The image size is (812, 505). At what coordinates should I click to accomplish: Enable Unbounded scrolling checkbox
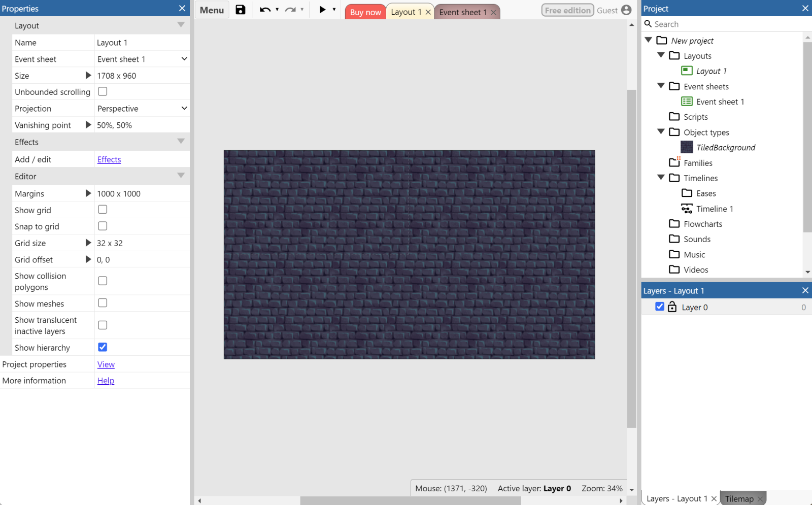pyautogui.click(x=103, y=91)
